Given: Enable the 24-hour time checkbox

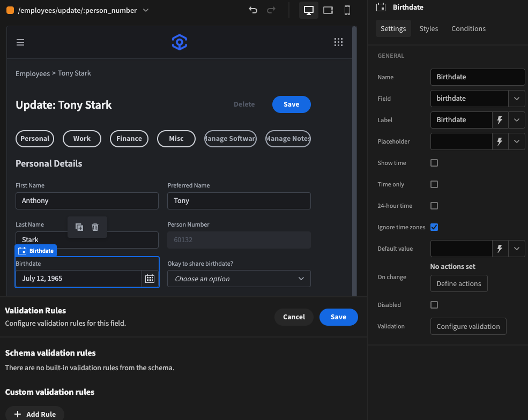Looking at the screenshot, I should (x=434, y=206).
